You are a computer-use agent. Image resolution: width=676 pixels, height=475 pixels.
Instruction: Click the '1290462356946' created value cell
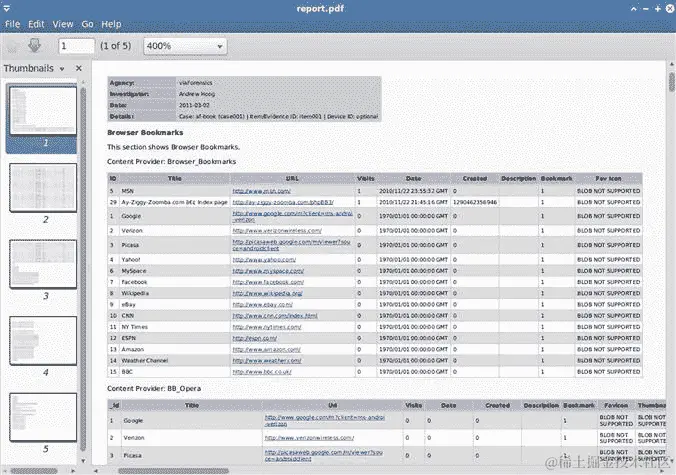[x=475, y=202]
